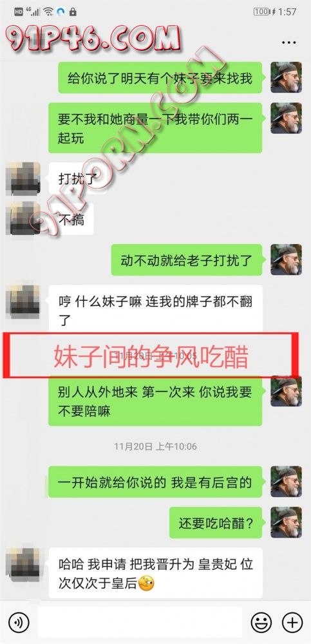Open blurred contact avatar beside '打扰了'
311x644 pixels.
pyautogui.click(x=23, y=178)
